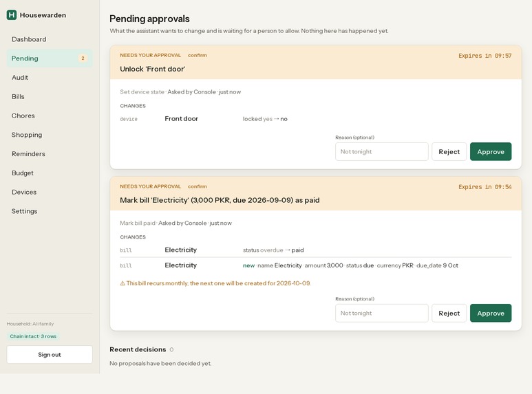Select Pending in the sidebar
This screenshot has width=532, height=394.
50,58
